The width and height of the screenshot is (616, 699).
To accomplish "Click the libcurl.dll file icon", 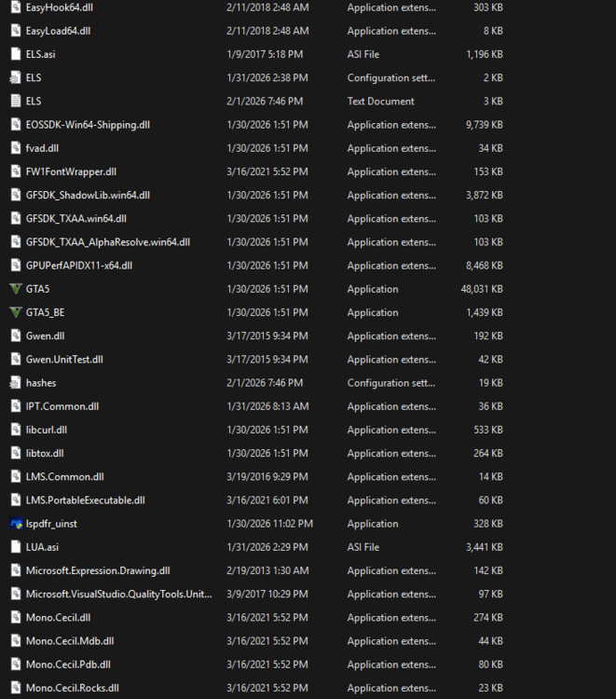I will [x=16, y=430].
